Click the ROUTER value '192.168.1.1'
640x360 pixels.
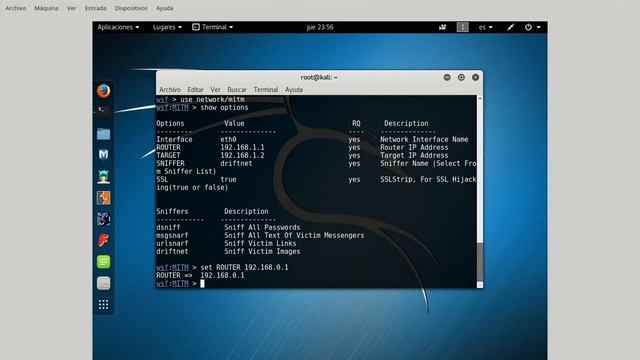click(242, 147)
